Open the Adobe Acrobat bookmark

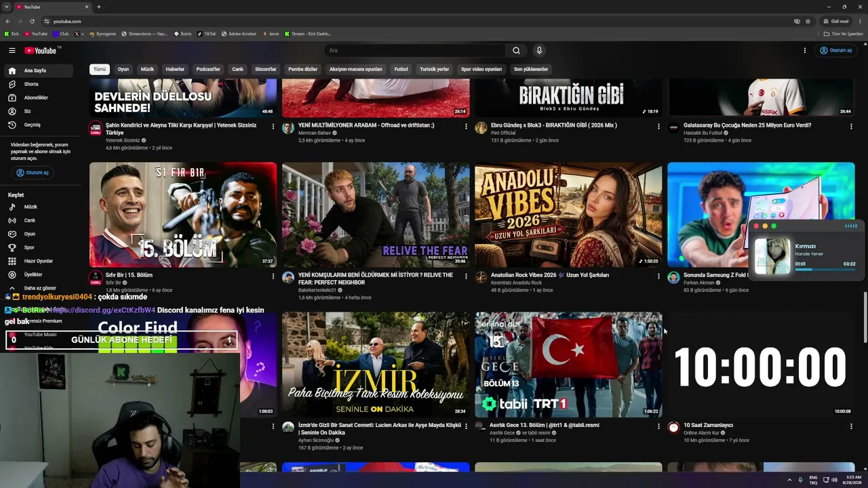(239, 34)
